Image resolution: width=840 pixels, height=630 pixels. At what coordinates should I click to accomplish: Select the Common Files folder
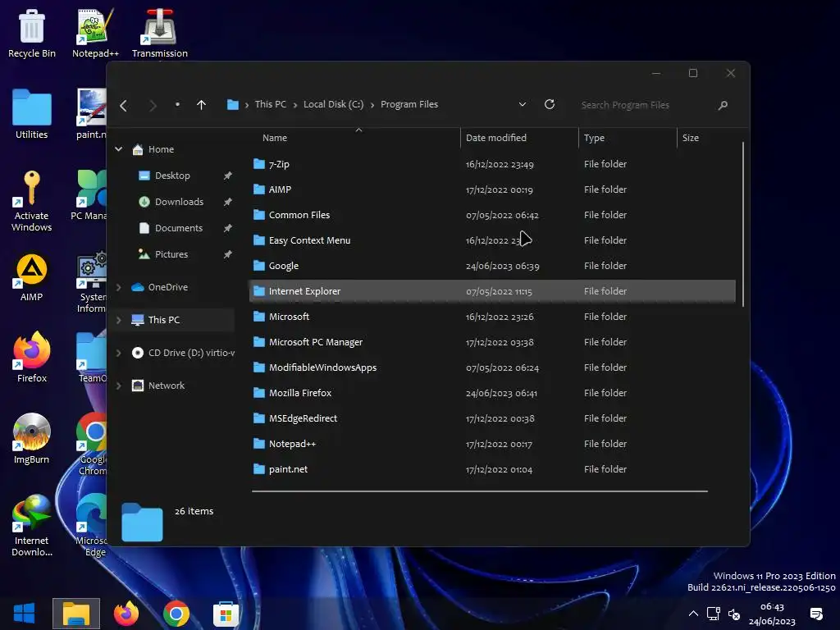(x=492, y=215)
